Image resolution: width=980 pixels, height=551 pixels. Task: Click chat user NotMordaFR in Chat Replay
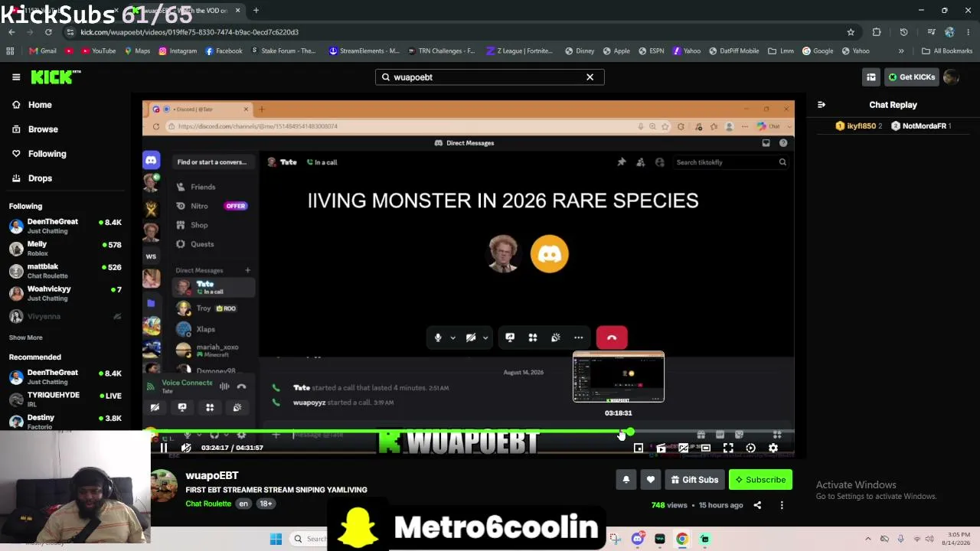tap(921, 126)
